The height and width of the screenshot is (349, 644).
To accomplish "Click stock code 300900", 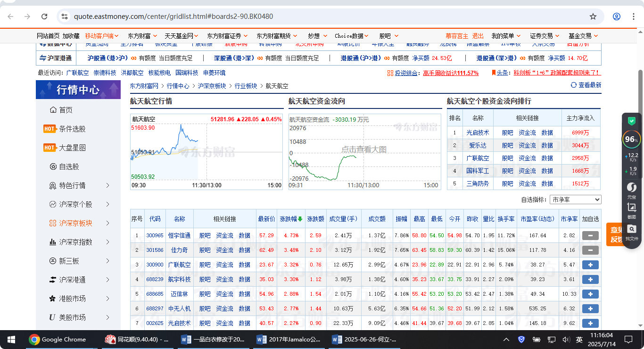I will pyautogui.click(x=155, y=265).
